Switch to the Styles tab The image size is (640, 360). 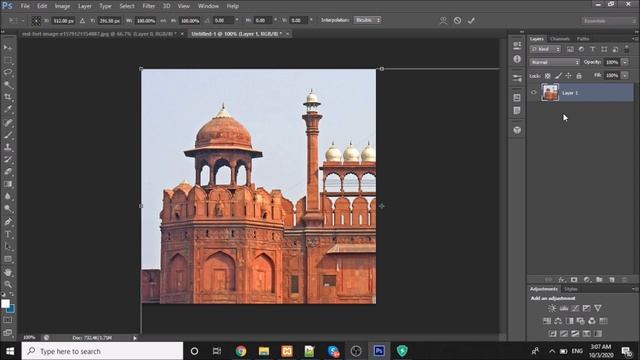point(571,289)
